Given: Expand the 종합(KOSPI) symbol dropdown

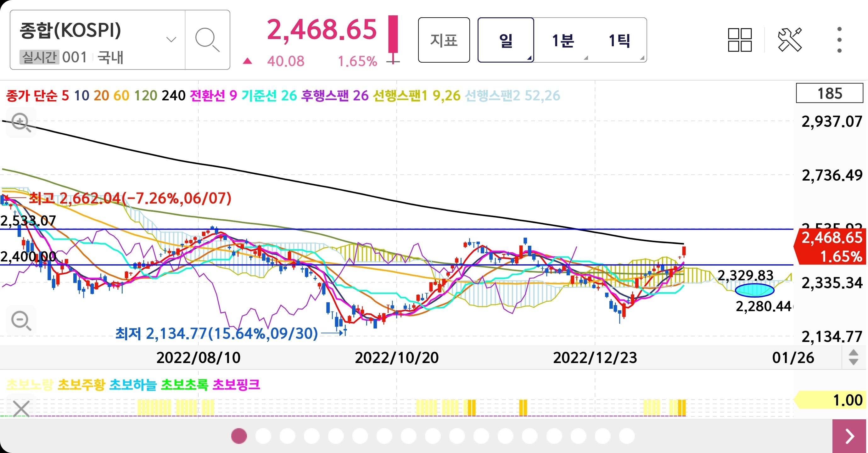Looking at the screenshot, I should coord(171,40).
